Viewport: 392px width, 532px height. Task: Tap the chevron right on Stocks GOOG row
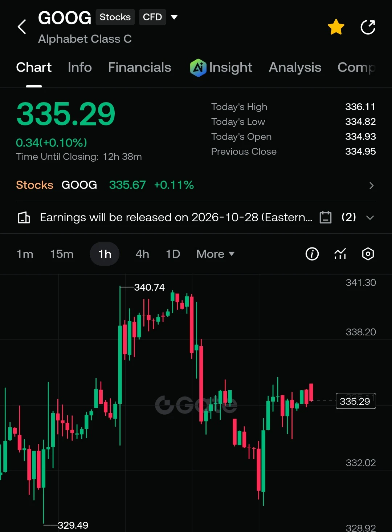coord(371,186)
